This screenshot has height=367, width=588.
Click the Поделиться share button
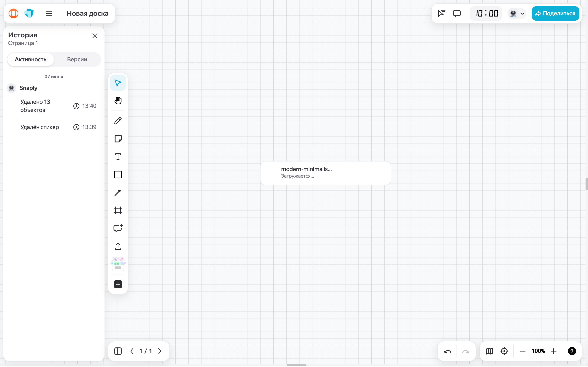[x=555, y=13]
